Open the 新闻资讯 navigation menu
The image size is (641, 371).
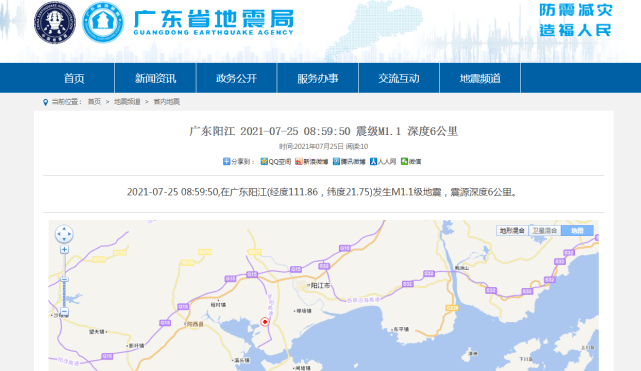click(x=155, y=78)
